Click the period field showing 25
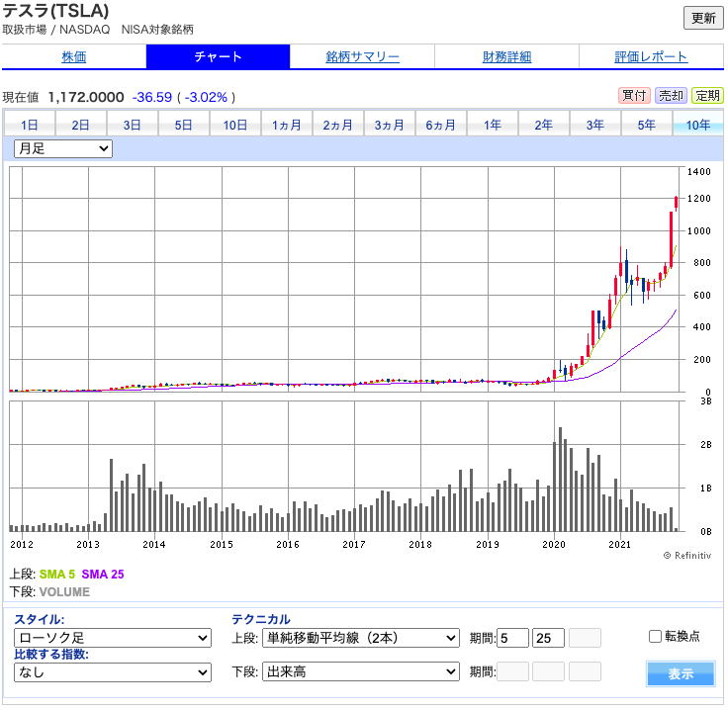The width and height of the screenshot is (728, 711). point(548,638)
